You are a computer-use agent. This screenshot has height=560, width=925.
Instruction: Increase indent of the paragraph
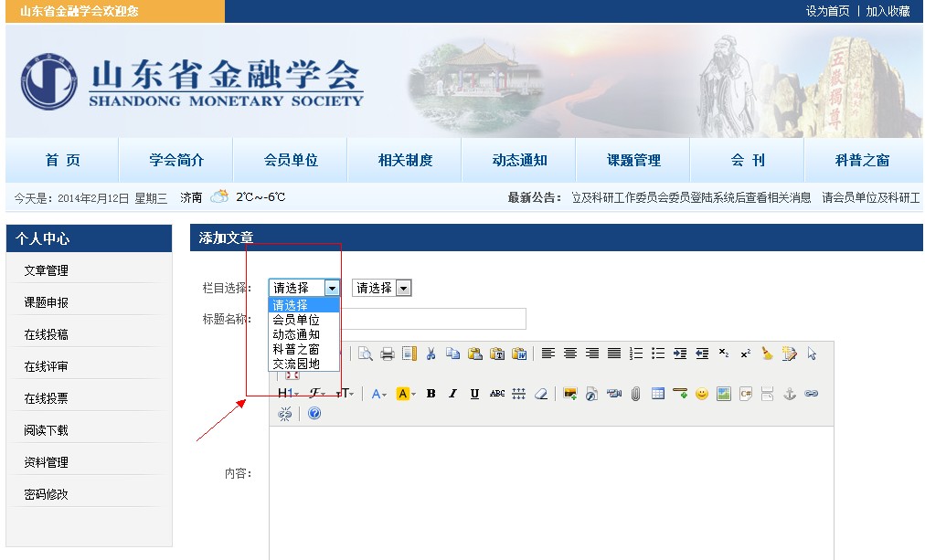click(680, 354)
